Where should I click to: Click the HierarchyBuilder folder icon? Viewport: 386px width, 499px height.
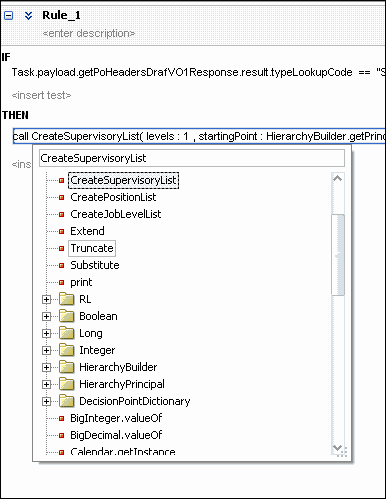coord(67,367)
